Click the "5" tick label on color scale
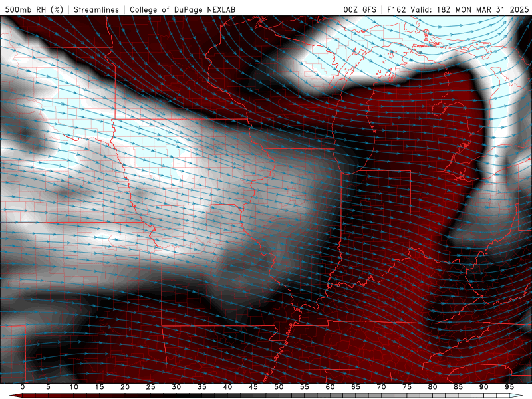Image resolution: width=532 pixels, height=399 pixels. pyautogui.click(x=48, y=387)
